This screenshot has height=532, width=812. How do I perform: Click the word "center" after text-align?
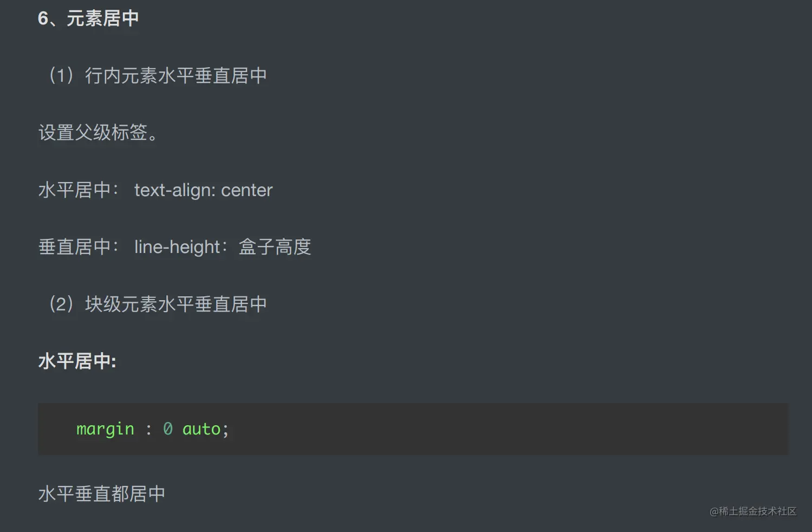[247, 190]
